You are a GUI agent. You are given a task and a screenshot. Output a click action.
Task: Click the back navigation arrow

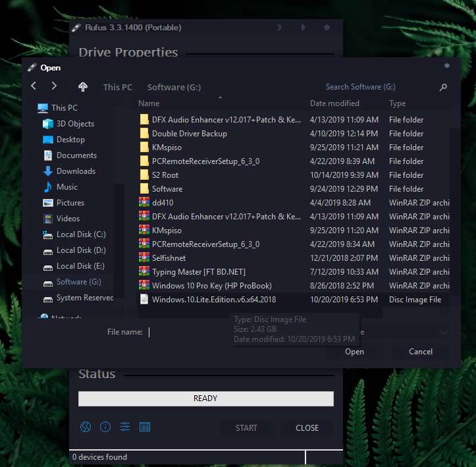click(34, 86)
